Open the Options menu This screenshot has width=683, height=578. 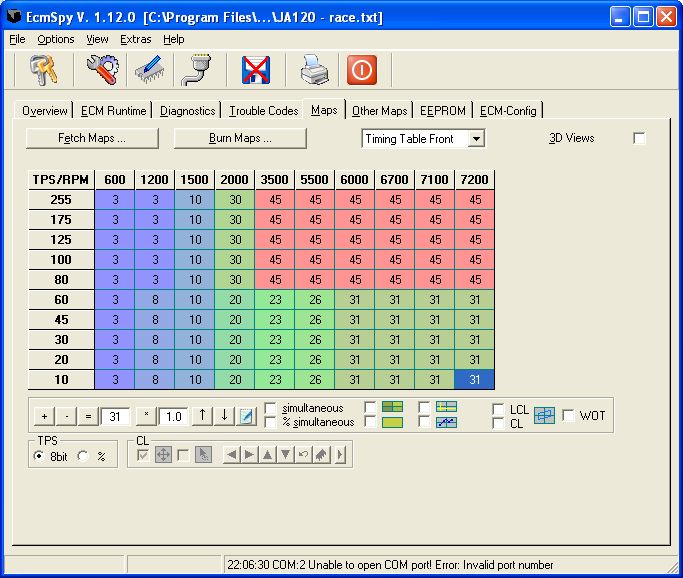pyautogui.click(x=56, y=39)
